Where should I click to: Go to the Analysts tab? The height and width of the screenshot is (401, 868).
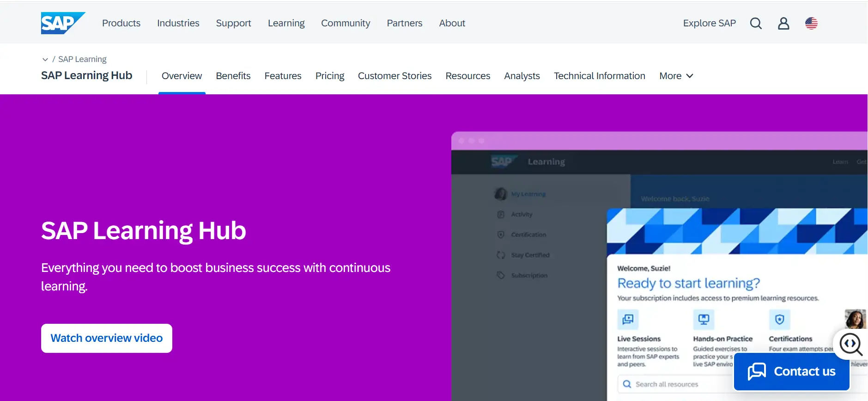[522, 76]
